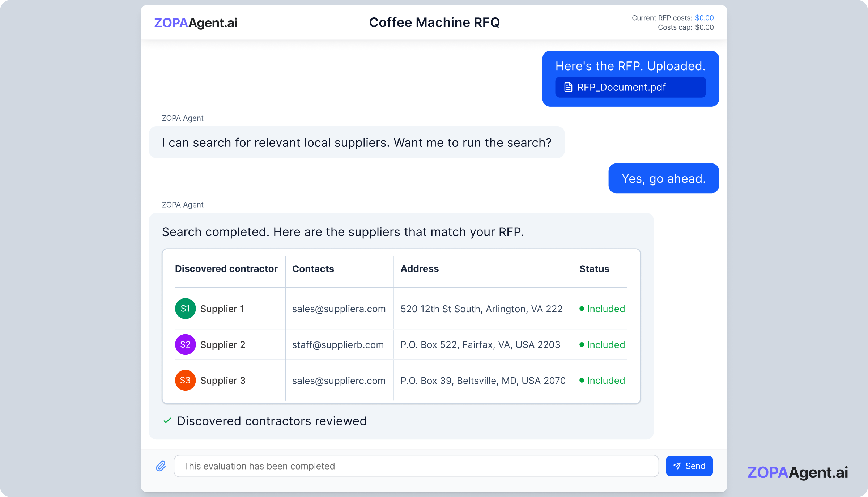Click the Send button

click(x=689, y=466)
